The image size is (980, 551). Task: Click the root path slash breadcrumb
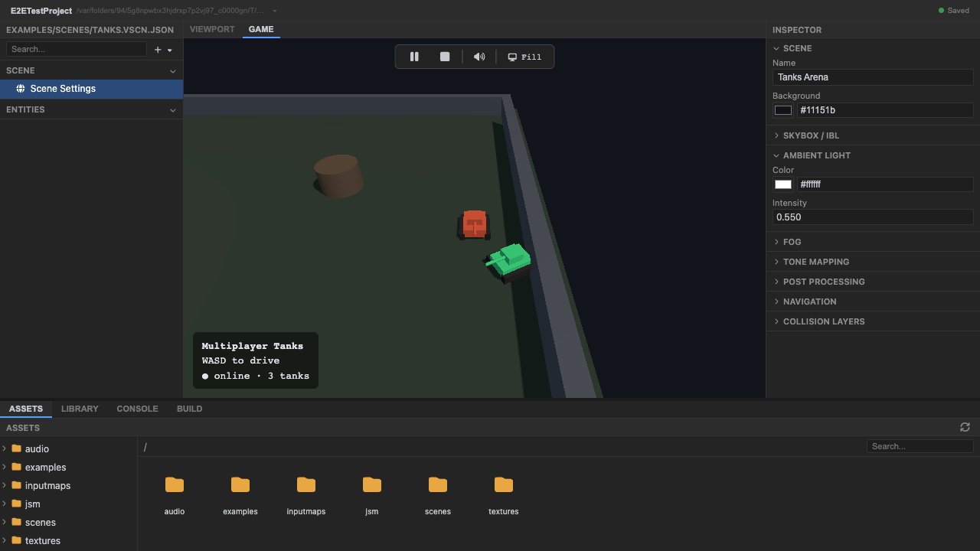click(x=145, y=447)
